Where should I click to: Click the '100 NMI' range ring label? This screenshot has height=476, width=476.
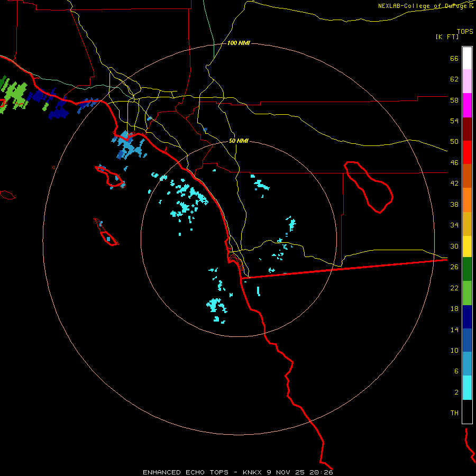pyautogui.click(x=239, y=43)
